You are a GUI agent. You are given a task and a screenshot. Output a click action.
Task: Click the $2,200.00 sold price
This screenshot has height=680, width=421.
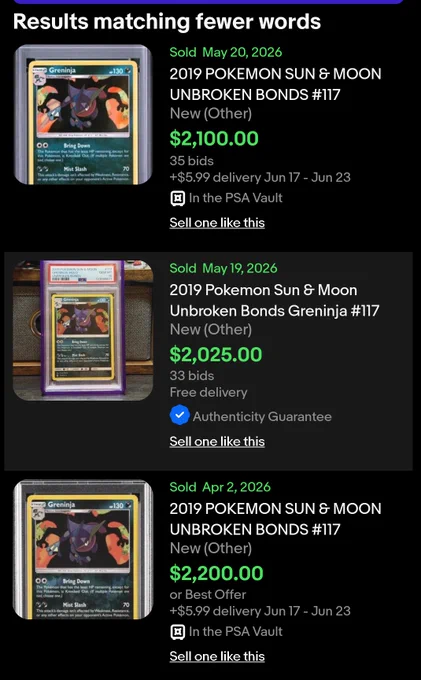tap(216, 573)
